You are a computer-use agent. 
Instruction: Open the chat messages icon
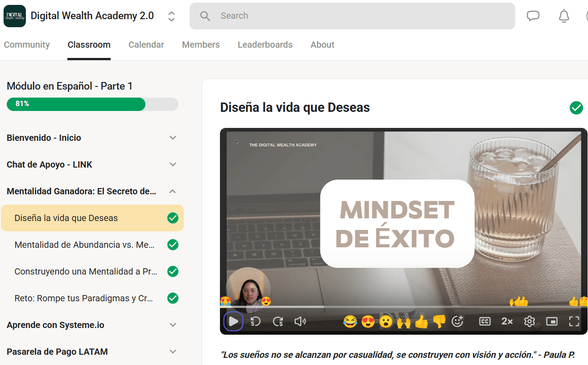coord(533,16)
